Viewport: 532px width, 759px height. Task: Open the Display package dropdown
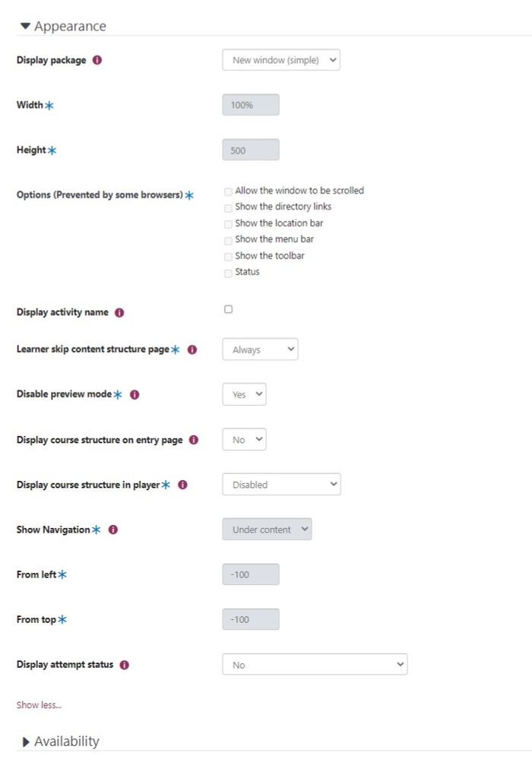coord(281,60)
